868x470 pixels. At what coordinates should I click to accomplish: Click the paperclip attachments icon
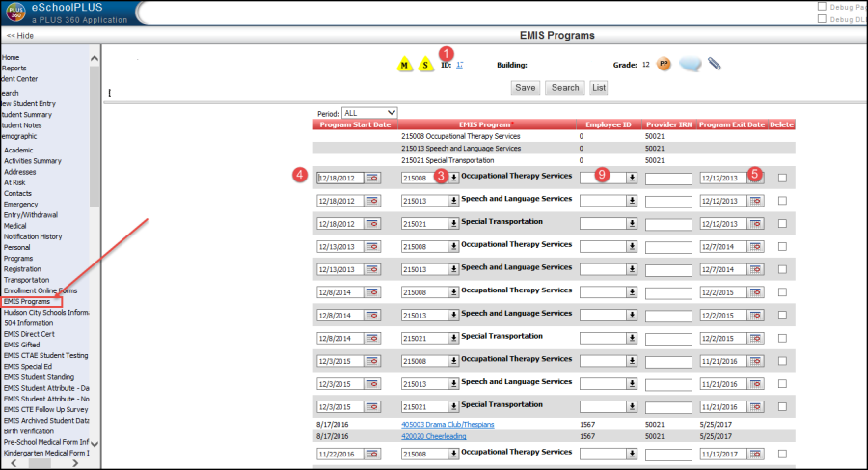pos(715,64)
